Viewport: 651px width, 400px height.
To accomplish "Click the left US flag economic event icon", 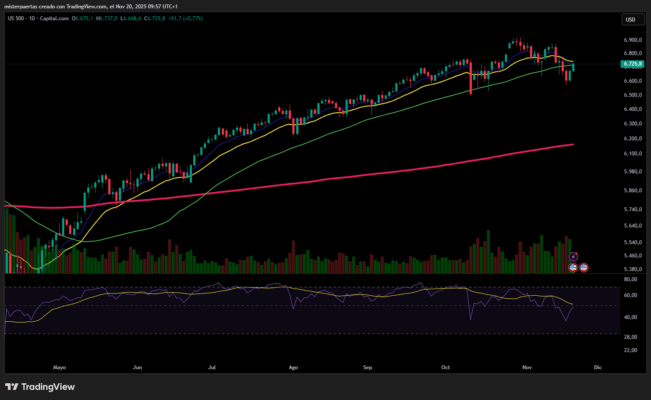I will [x=574, y=267].
